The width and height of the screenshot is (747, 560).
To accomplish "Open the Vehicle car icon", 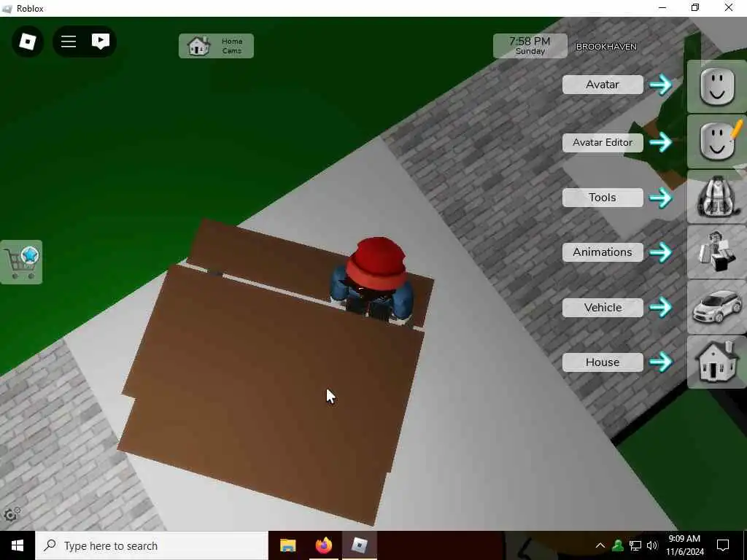I will tap(716, 307).
